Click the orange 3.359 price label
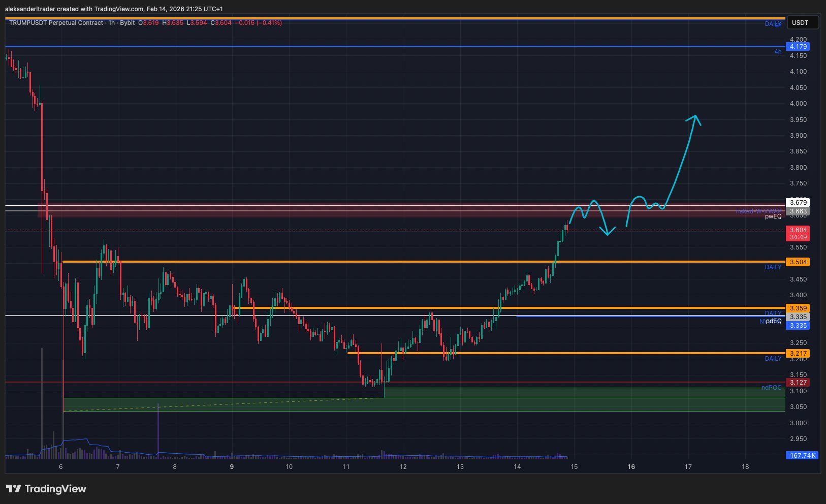826x504 pixels. coord(798,308)
